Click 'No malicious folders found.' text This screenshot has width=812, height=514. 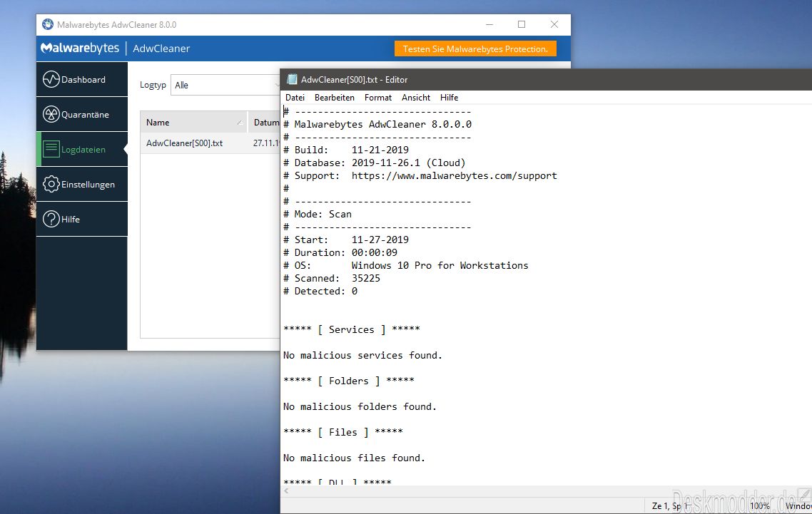tap(360, 406)
